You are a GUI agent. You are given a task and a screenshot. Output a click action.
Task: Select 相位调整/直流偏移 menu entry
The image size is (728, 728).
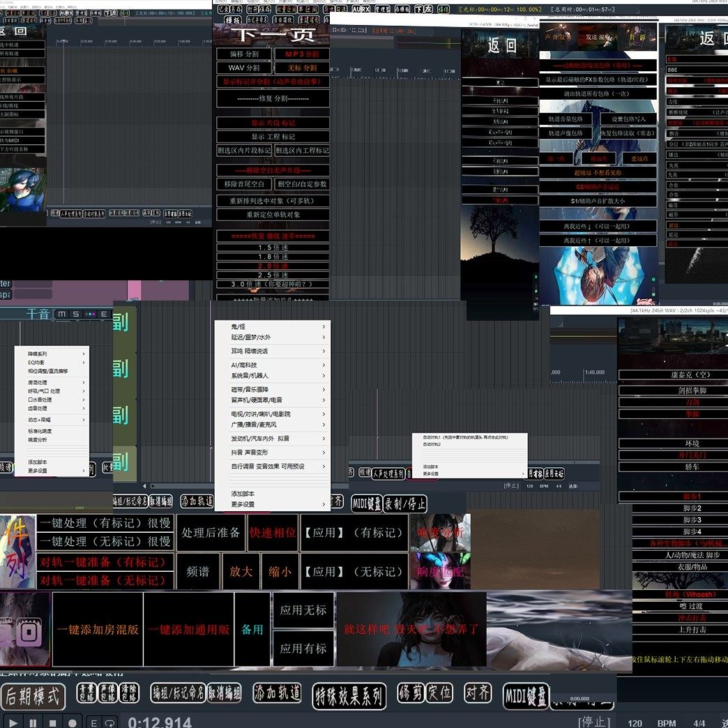[x=52, y=371]
